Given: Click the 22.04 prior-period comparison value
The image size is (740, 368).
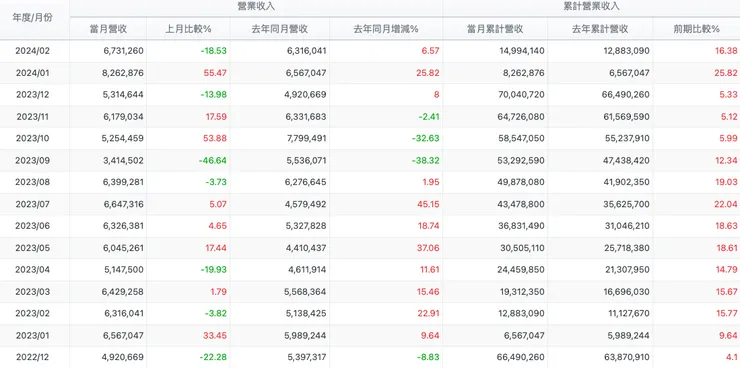Looking at the screenshot, I should [x=726, y=204].
